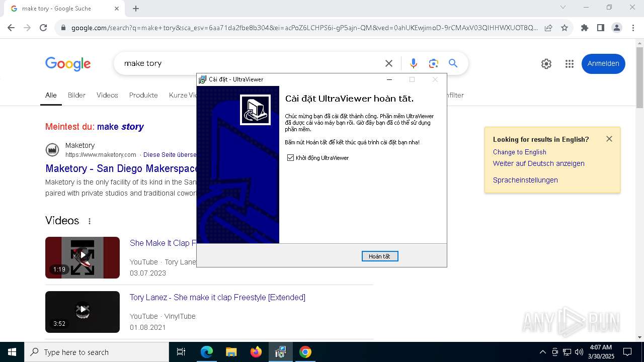Screen dimensions: 644x362
Task: Open Google Lens image search
Action: [434, 63]
